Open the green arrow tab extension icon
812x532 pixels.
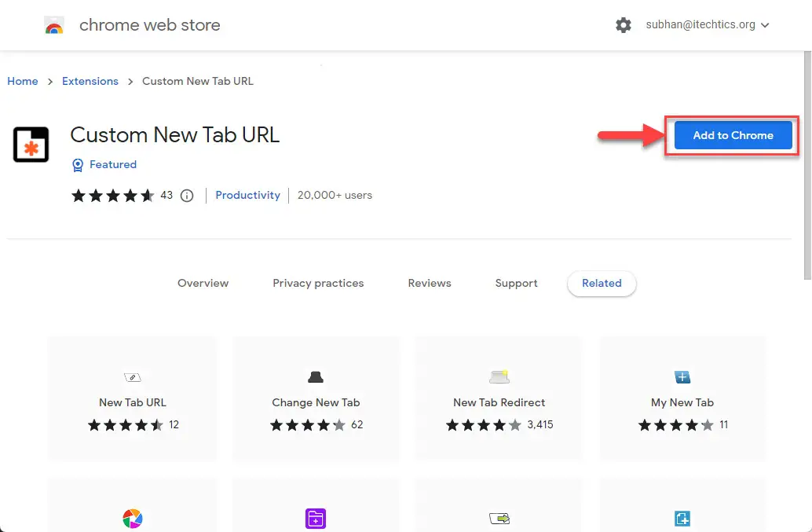(499, 518)
